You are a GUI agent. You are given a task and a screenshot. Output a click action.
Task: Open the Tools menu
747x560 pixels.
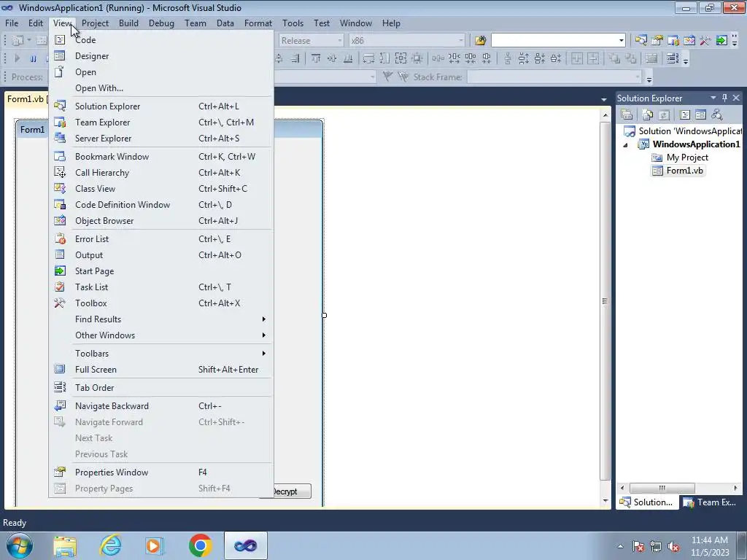point(293,23)
